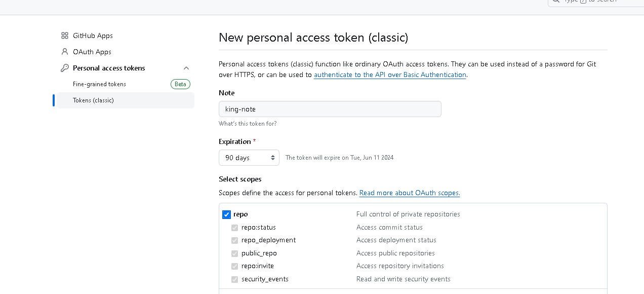Toggle the repo_deployment checkbox
This screenshot has height=294, width=644.
[234, 240]
